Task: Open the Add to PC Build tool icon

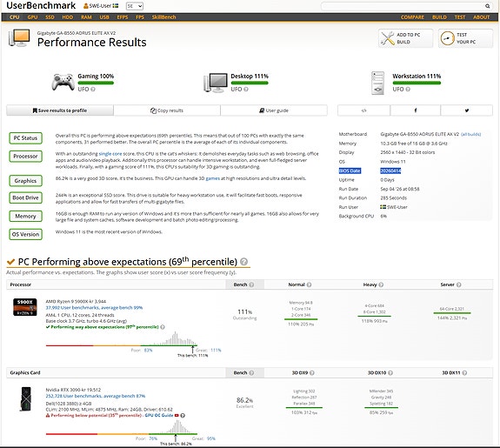Action: click(388, 38)
